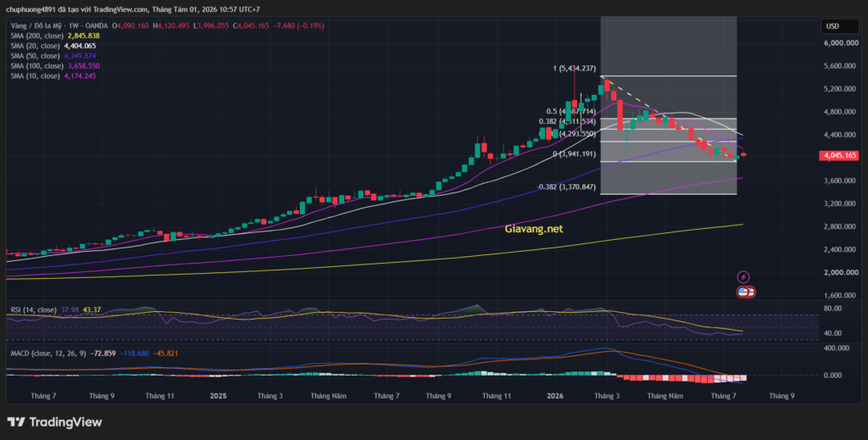Viewport: 868px width, 440px height.
Task: Click the SMA (200, close) legend
Action: pyautogui.click(x=37, y=36)
